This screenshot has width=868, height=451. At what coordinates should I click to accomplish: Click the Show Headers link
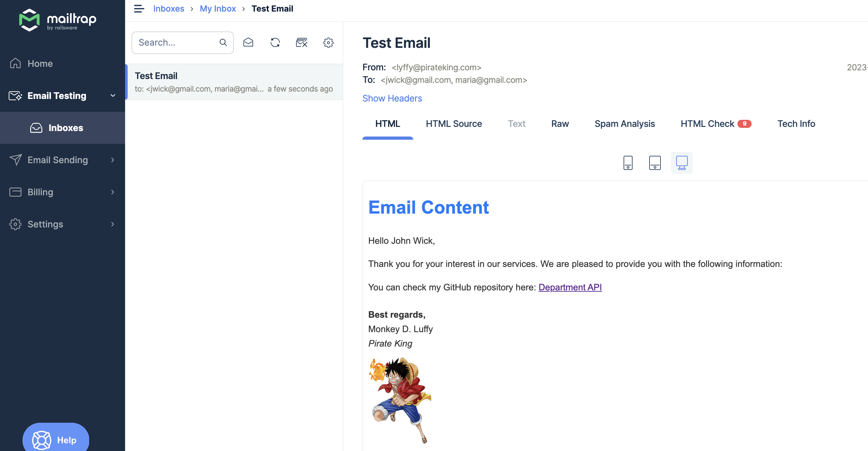coord(392,98)
